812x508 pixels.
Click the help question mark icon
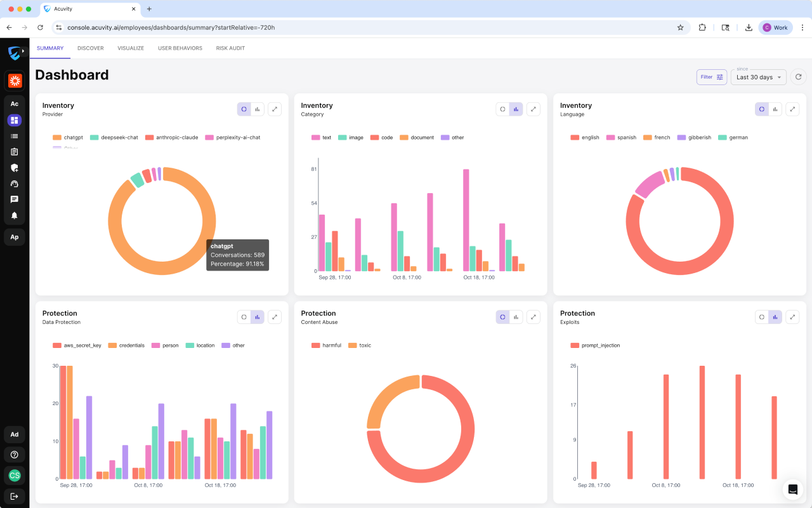point(15,455)
